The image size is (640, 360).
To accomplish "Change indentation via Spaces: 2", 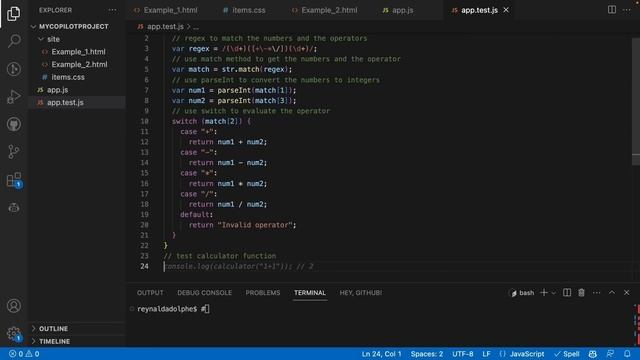I will point(427,354).
